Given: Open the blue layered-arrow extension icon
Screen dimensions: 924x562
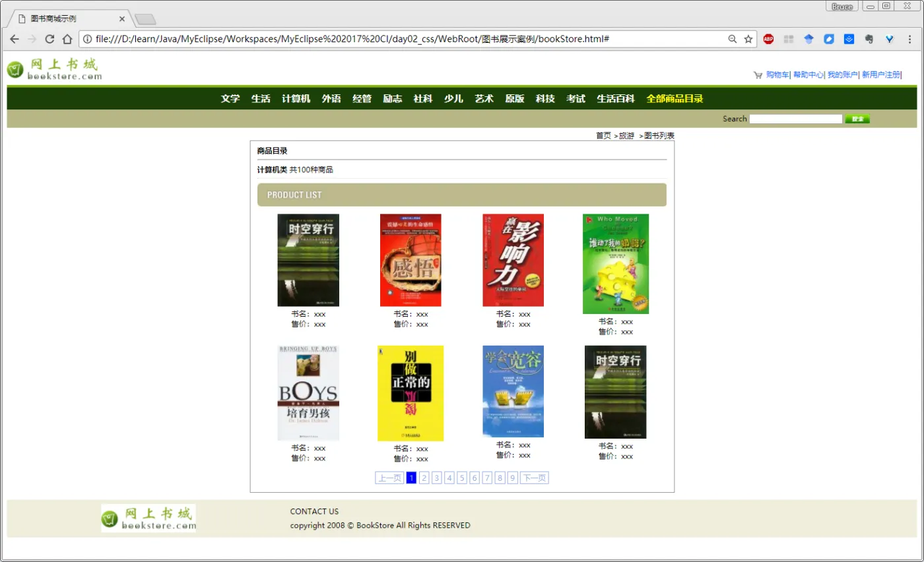Looking at the screenshot, I should coord(849,39).
